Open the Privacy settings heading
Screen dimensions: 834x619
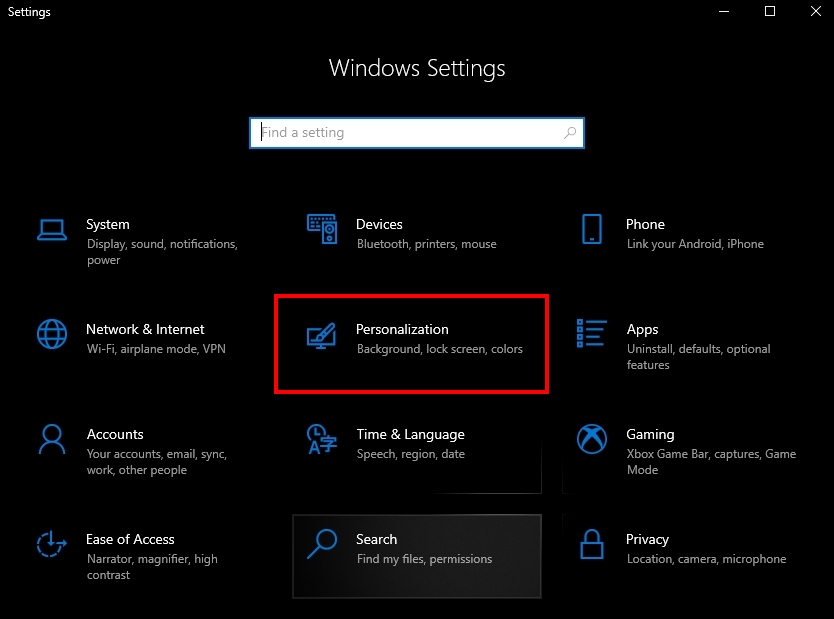click(x=647, y=540)
